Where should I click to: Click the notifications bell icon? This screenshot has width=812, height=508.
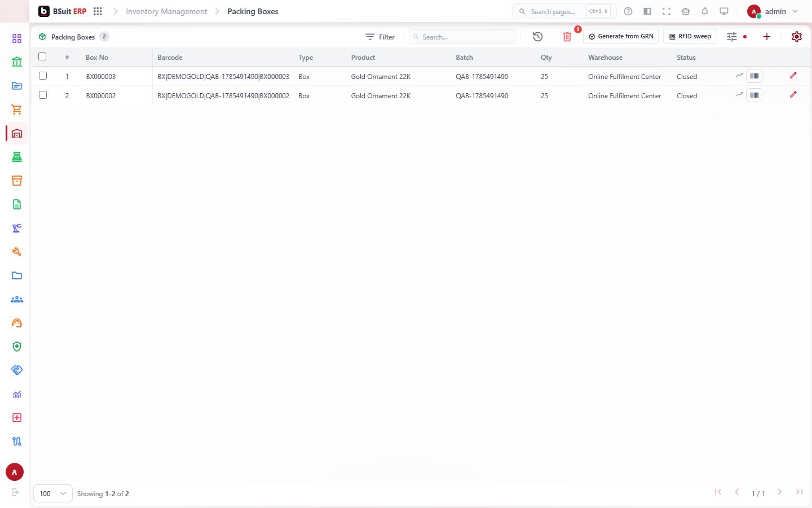click(x=705, y=11)
